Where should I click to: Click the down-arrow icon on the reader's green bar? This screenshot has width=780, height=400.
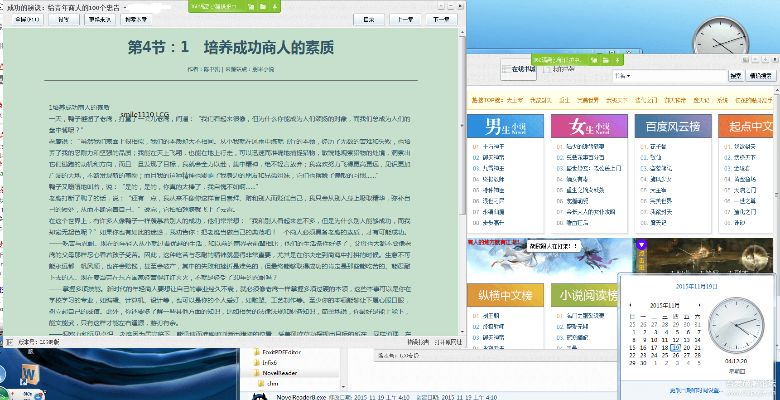(277, 5)
